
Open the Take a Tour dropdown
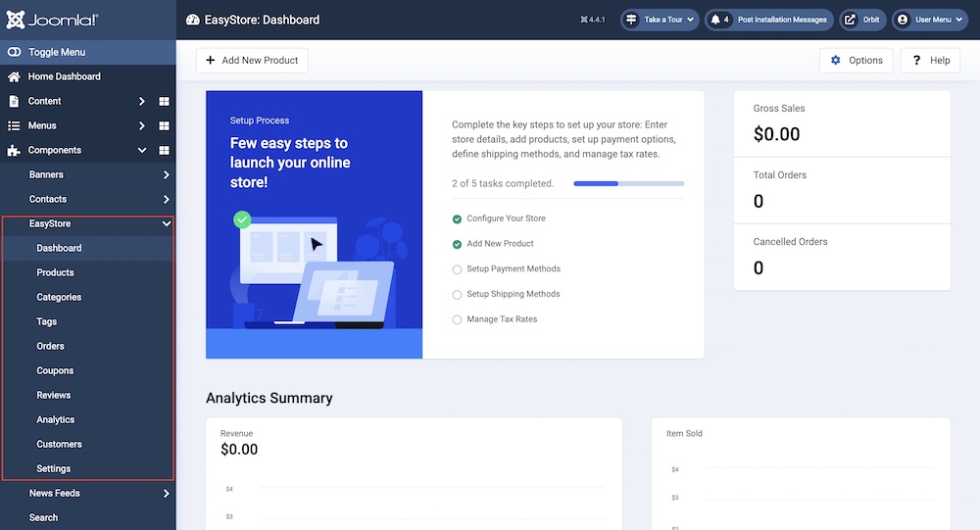tap(660, 20)
